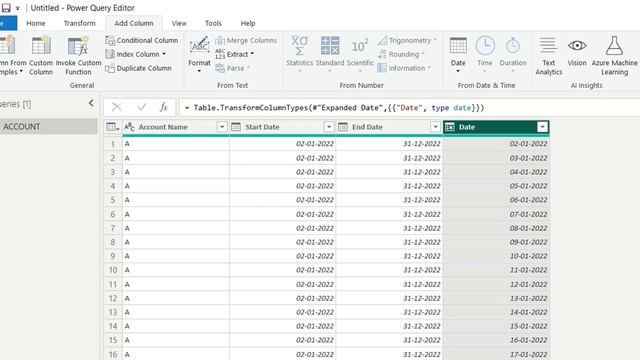640x360 pixels.
Task: Select the ACCOUNT query in the list
Action: (49, 127)
